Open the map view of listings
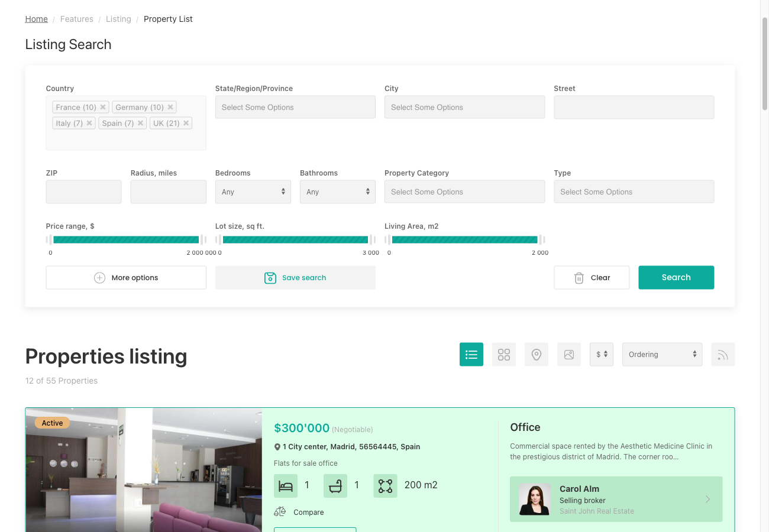The image size is (769, 532). (537, 354)
